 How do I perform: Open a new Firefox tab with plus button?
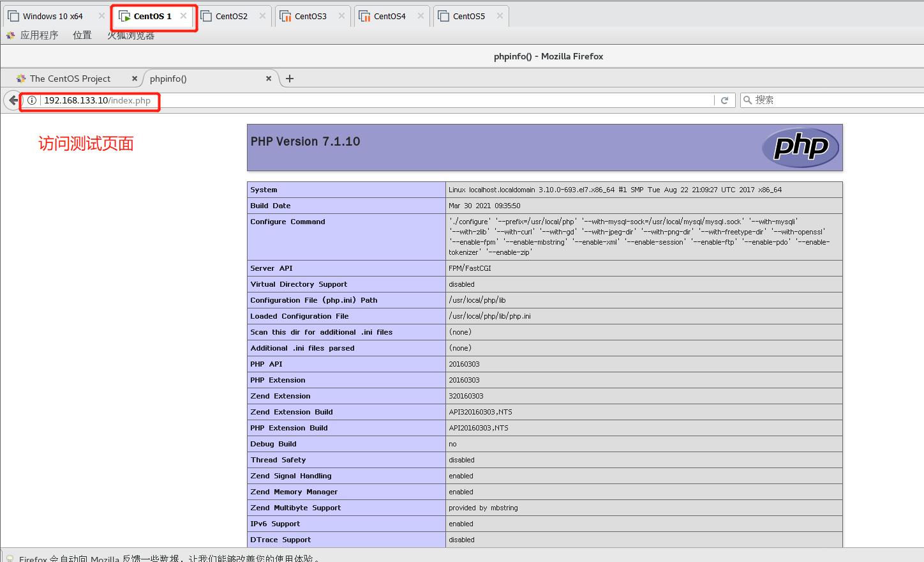(290, 79)
